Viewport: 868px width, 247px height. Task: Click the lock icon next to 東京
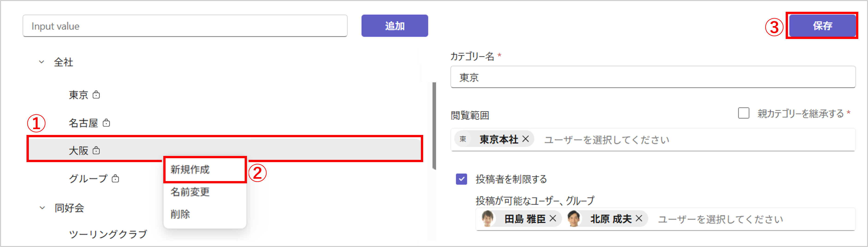coord(96,95)
